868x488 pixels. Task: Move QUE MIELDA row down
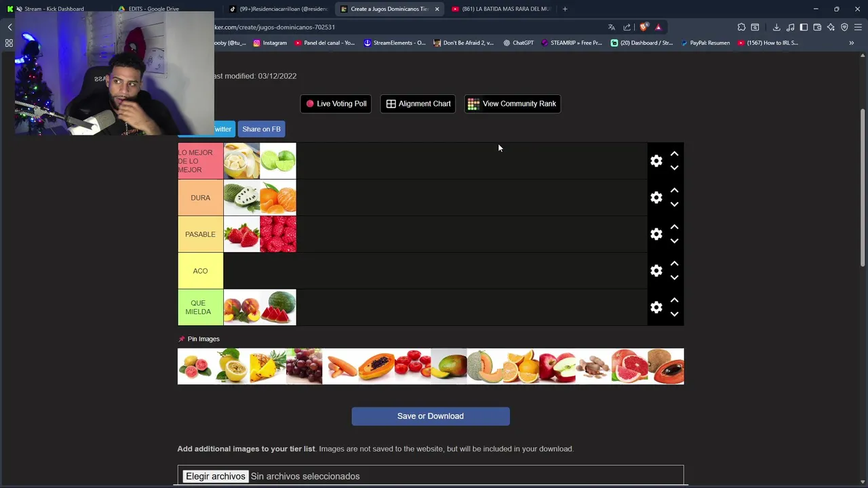pos(674,314)
